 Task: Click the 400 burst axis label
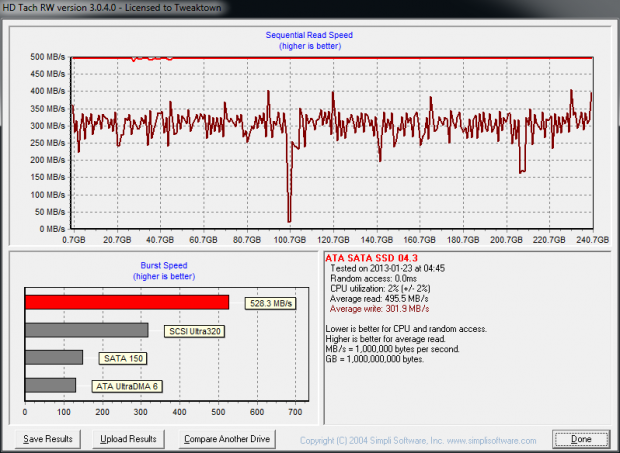[179, 412]
